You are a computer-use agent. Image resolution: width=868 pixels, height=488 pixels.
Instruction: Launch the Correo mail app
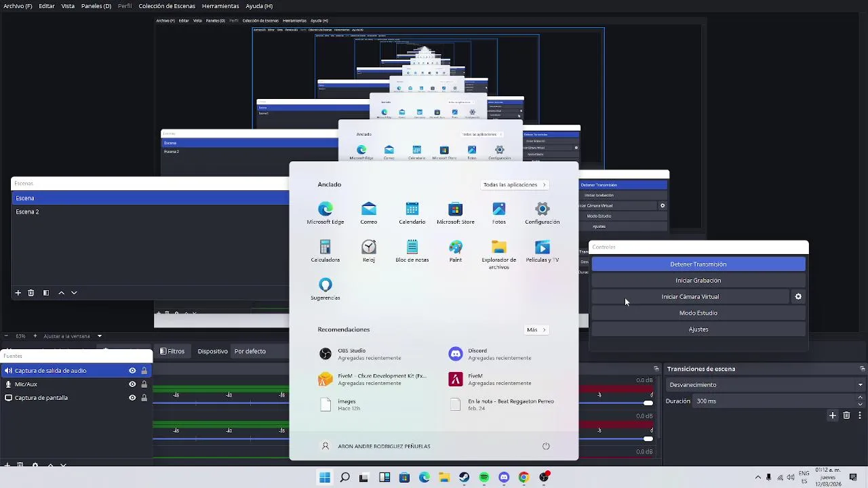(369, 213)
